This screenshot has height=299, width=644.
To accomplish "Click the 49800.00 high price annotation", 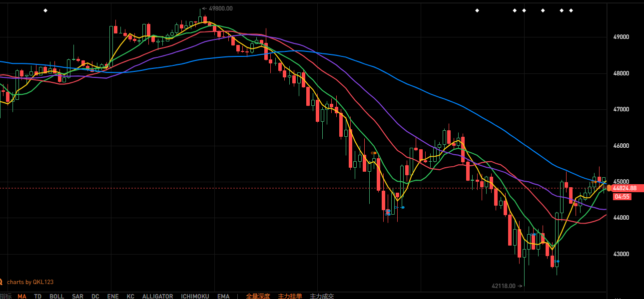I will (x=220, y=8).
